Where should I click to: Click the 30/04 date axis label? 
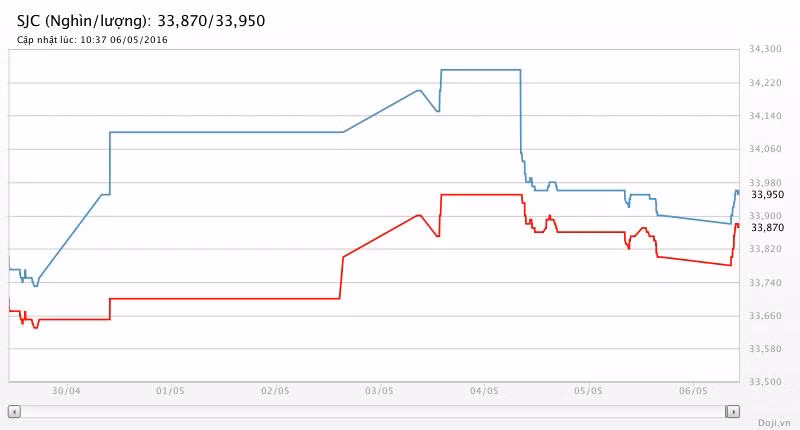click(66, 391)
